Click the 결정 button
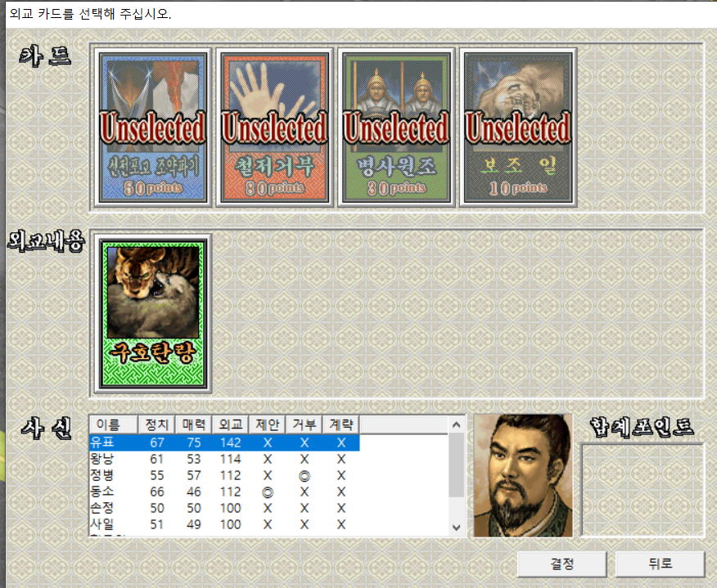The width and height of the screenshot is (717, 588). point(562,563)
